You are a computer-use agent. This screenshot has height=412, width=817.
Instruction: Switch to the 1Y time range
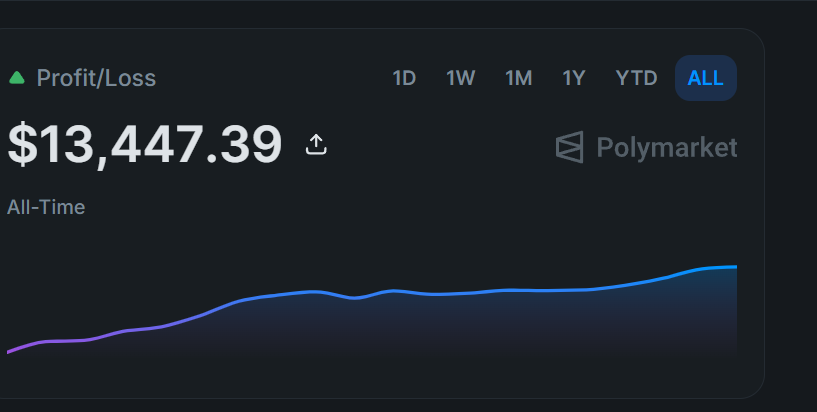pos(574,78)
